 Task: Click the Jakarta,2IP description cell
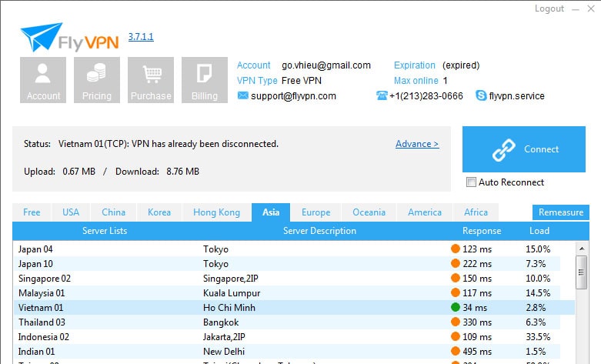tap(224, 337)
